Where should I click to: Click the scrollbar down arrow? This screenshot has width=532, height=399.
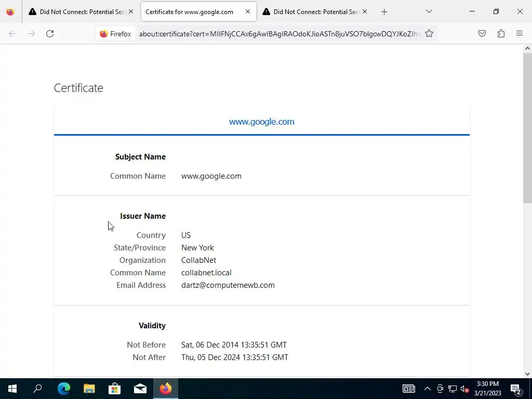(527, 374)
